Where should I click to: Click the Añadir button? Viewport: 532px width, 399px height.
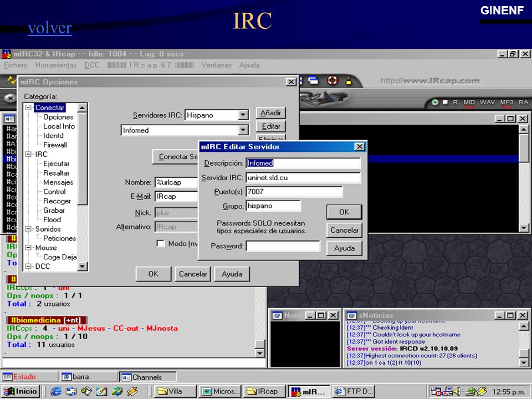coord(271,113)
